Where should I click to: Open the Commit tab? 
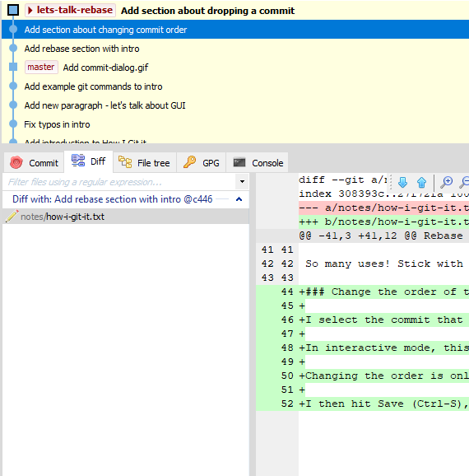34,163
